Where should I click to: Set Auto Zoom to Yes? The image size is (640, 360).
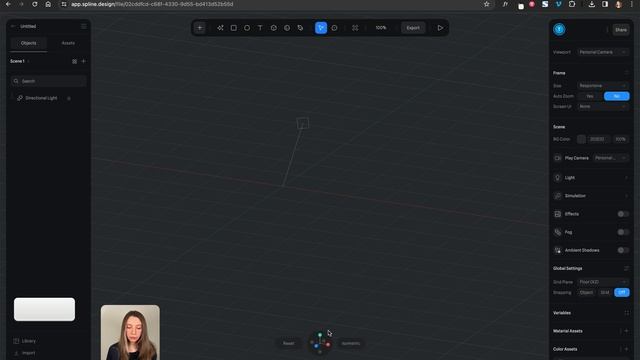[x=590, y=96]
